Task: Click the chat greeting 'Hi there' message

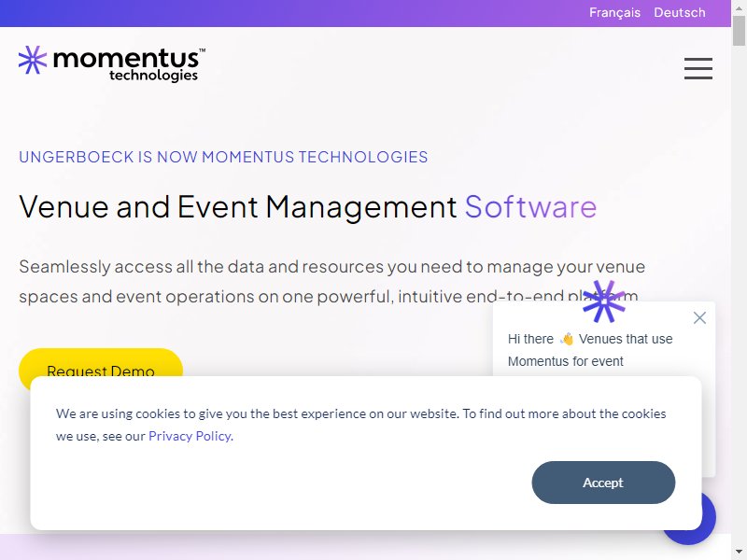Action: coord(590,350)
